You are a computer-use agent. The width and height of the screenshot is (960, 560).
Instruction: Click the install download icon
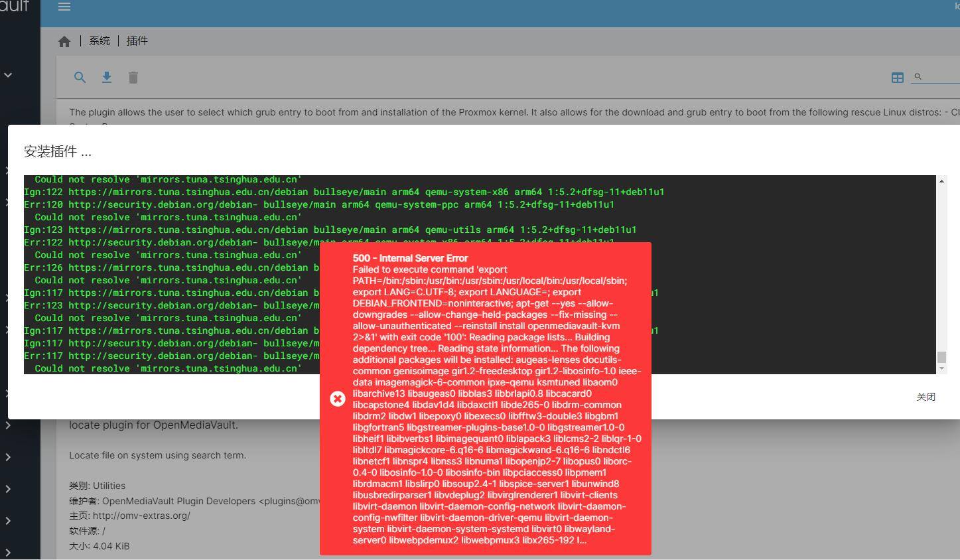click(106, 78)
